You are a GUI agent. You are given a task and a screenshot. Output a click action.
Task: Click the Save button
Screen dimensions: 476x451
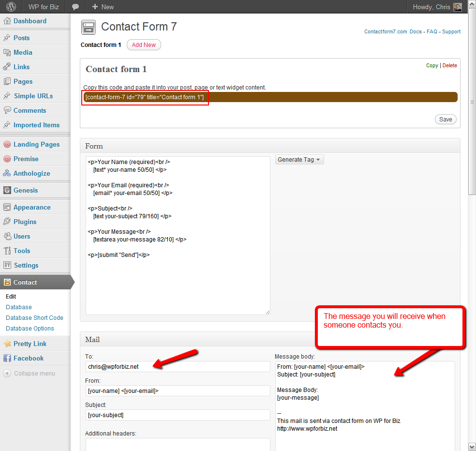point(446,120)
